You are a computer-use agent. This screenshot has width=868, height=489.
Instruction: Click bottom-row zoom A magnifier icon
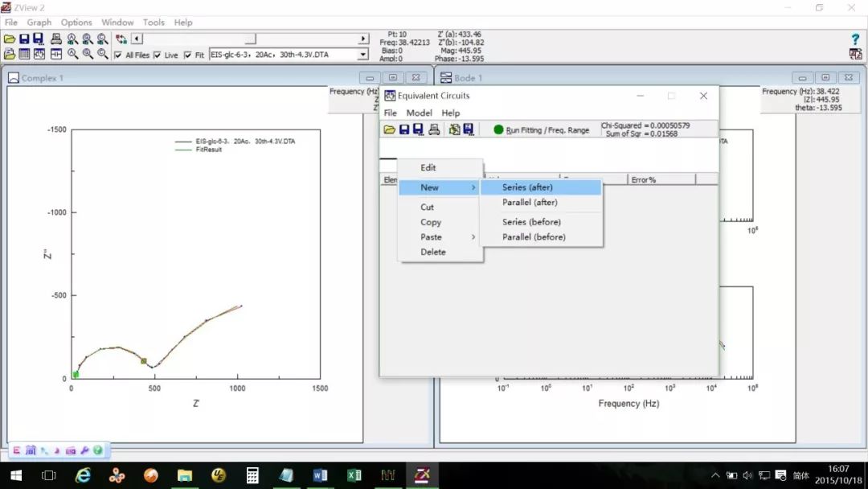(72, 54)
